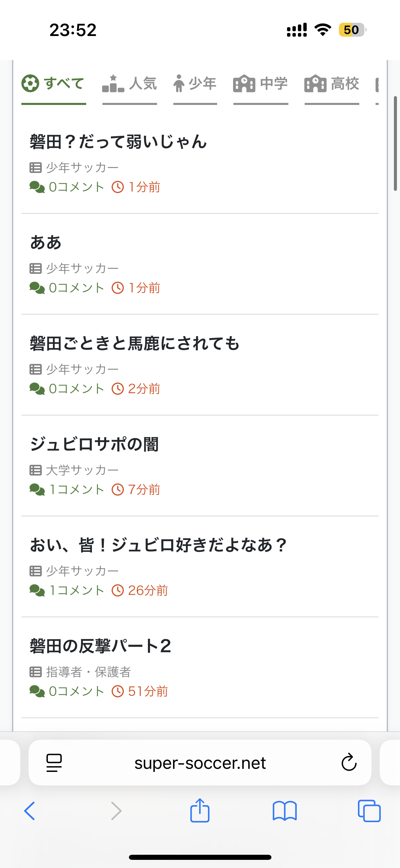This screenshot has height=868, width=400.
Task: Tap the Safari share icon
Action: coord(199,811)
